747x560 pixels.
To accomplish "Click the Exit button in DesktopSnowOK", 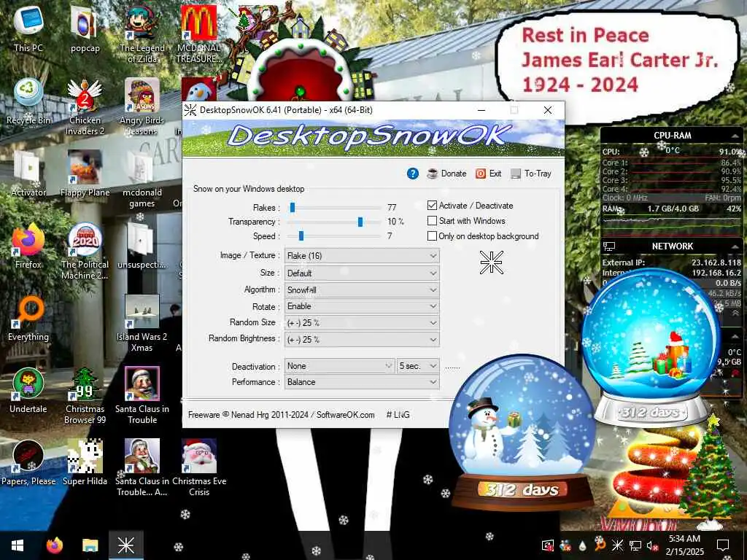I will [488, 174].
